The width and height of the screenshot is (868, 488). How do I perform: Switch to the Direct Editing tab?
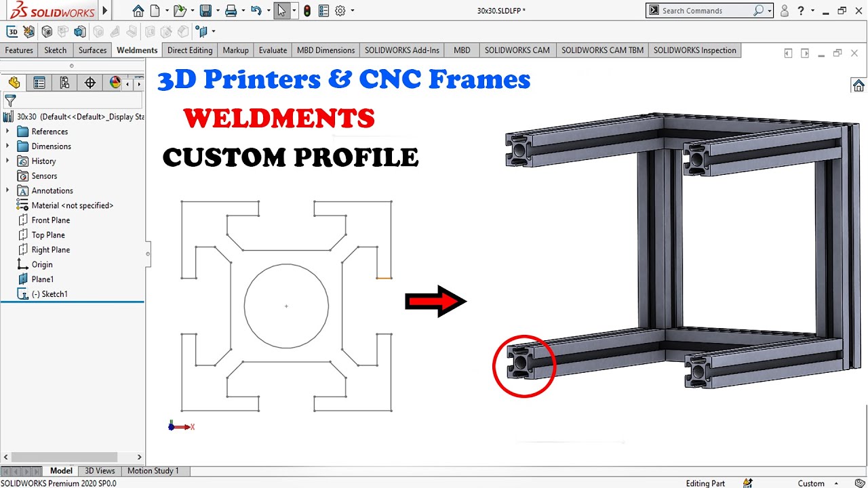[x=190, y=50]
